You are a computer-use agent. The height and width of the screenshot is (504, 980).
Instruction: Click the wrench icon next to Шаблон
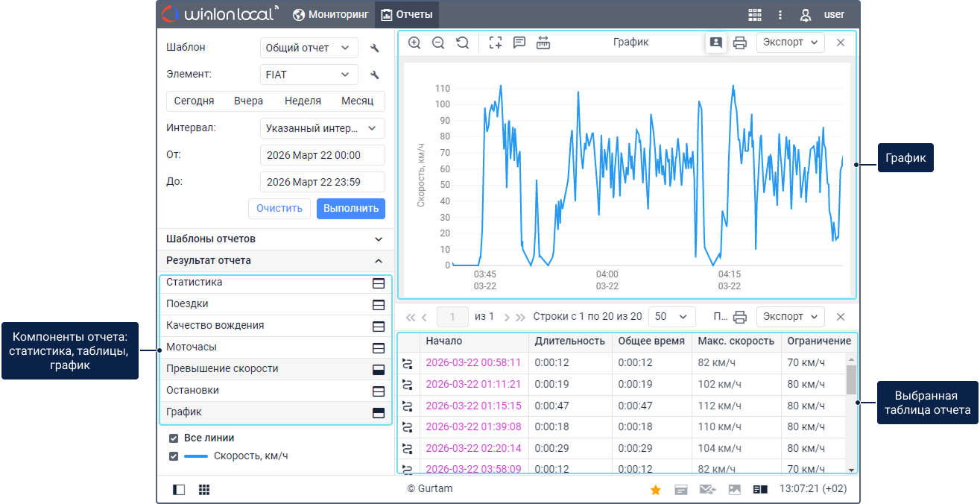375,48
